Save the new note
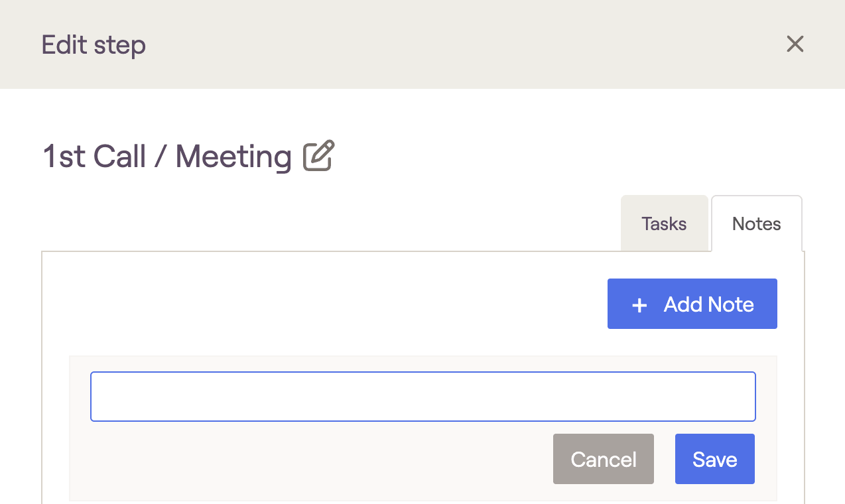Viewport: 845px width, 504px height. [714, 459]
